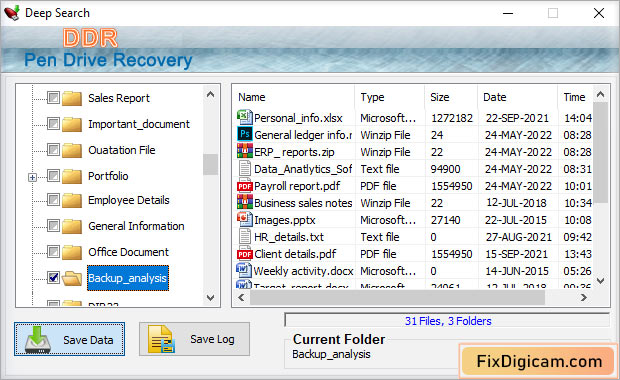Click the 31 Files, 3 Folders status text
The image size is (620, 380).
click(448, 321)
